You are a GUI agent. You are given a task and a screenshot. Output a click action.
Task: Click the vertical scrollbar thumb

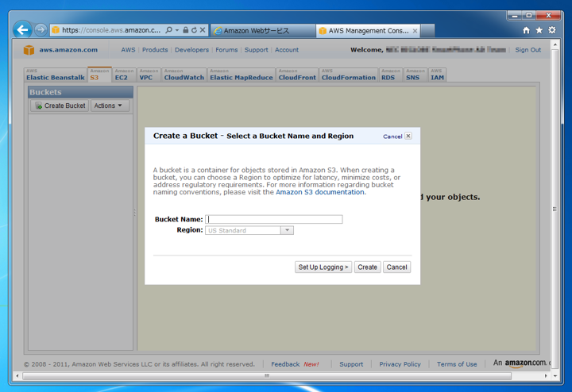click(555, 209)
